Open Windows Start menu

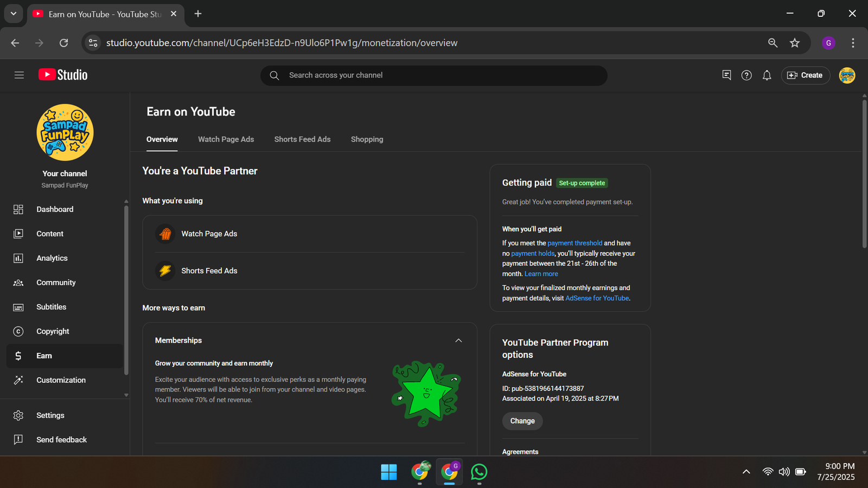point(389,472)
